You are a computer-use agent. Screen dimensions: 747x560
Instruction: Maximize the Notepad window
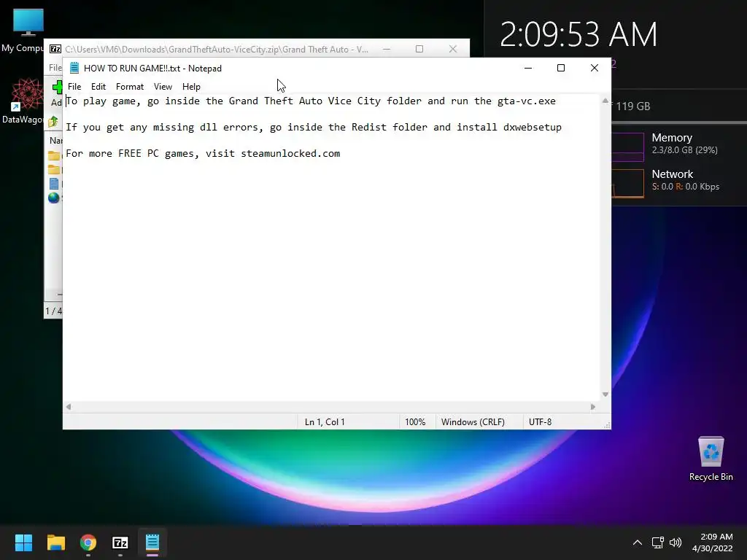coord(561,68)
